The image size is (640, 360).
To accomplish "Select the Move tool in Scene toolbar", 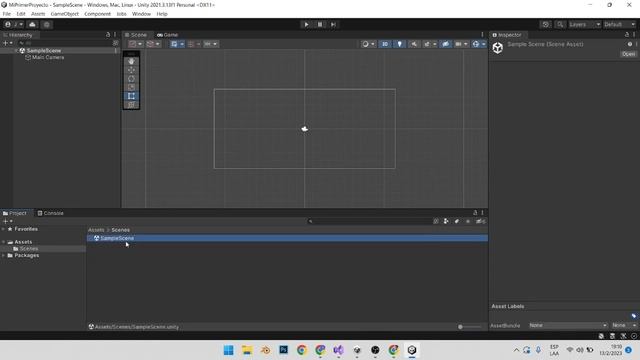I will [x=131, y=70].
